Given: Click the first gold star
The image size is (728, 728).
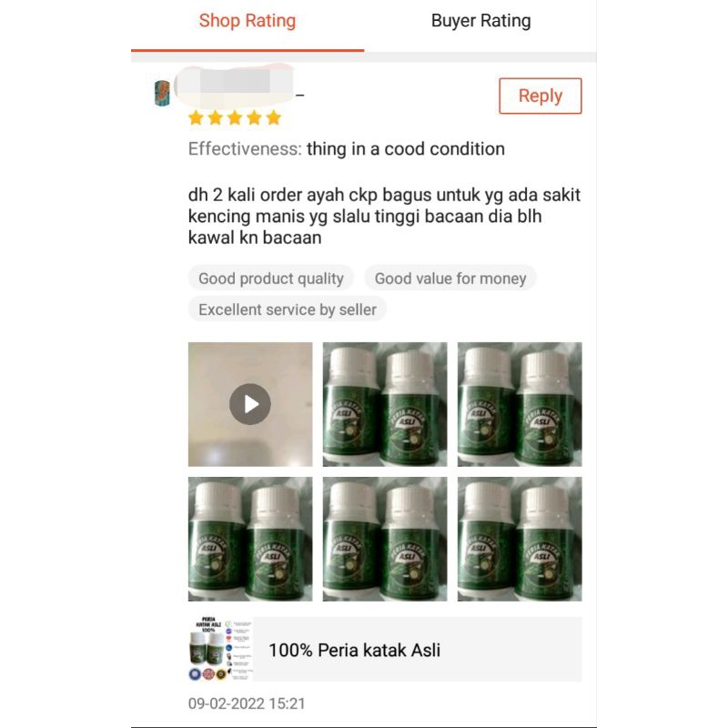Looking at the screenshot, I should pos(196,118).
